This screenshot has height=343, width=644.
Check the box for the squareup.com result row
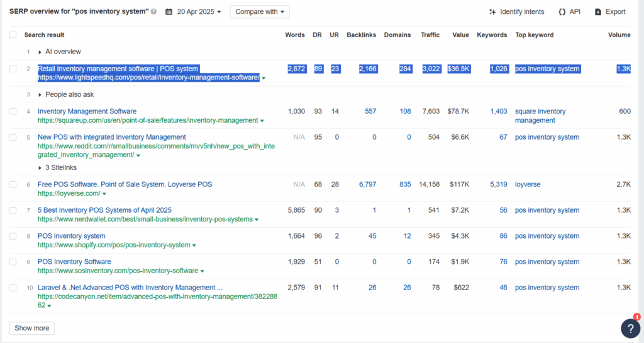pyautogui.click(x=13, y=112)
